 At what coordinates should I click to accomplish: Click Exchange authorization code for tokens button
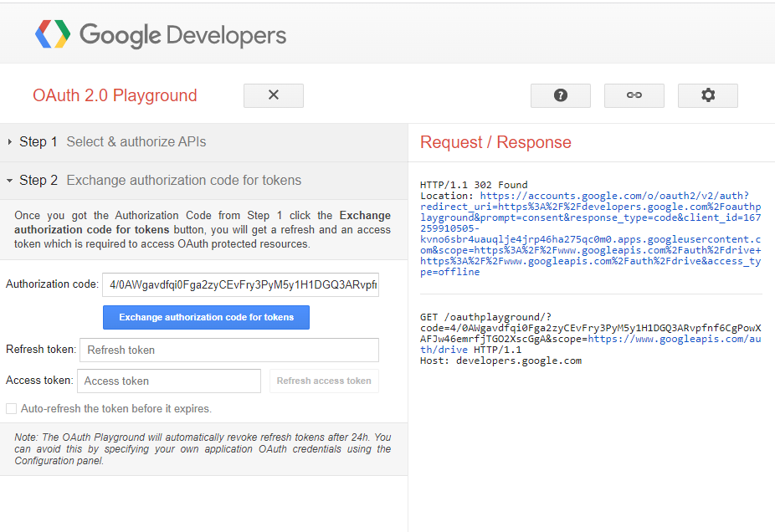coord(206,318)
